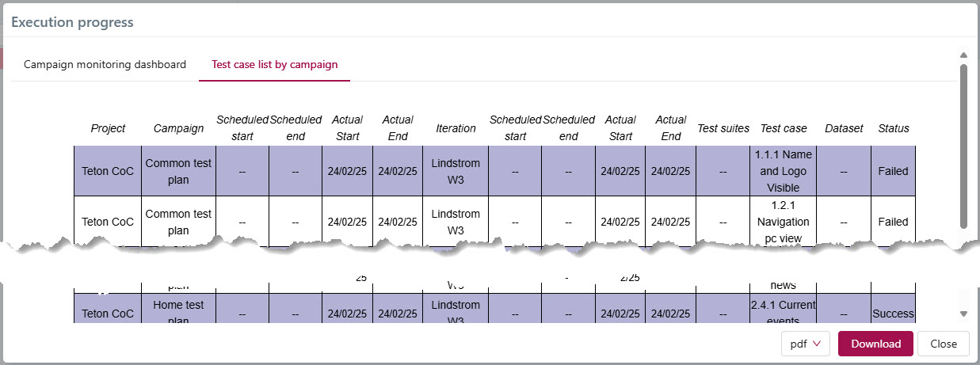
Task: Click the Success status cell
Action: (x=893, y=314)
